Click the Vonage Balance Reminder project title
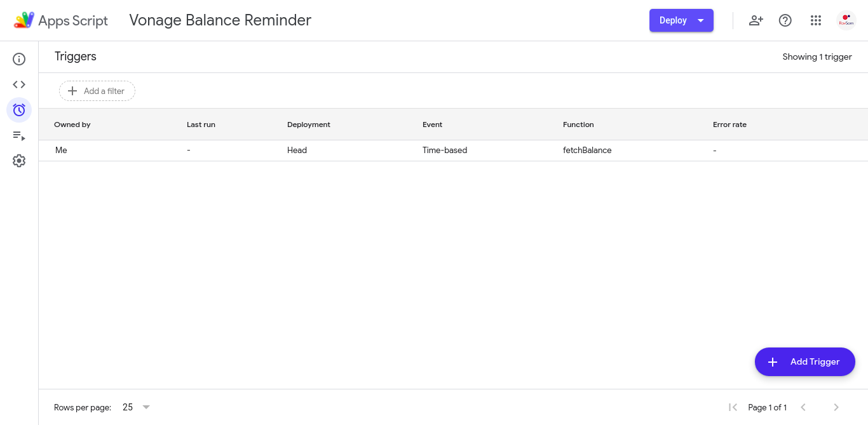868x425 pixels. tap(220, 20)
